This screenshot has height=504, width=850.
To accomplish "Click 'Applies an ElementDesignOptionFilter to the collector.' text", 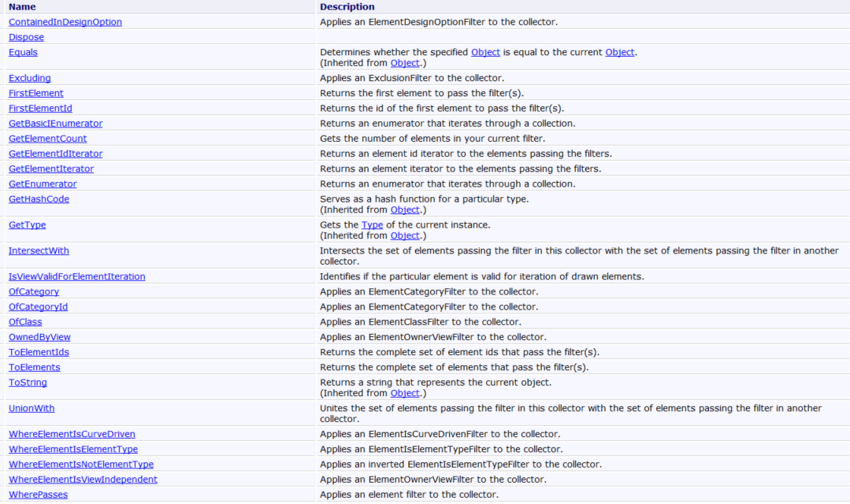I will 439,22.
